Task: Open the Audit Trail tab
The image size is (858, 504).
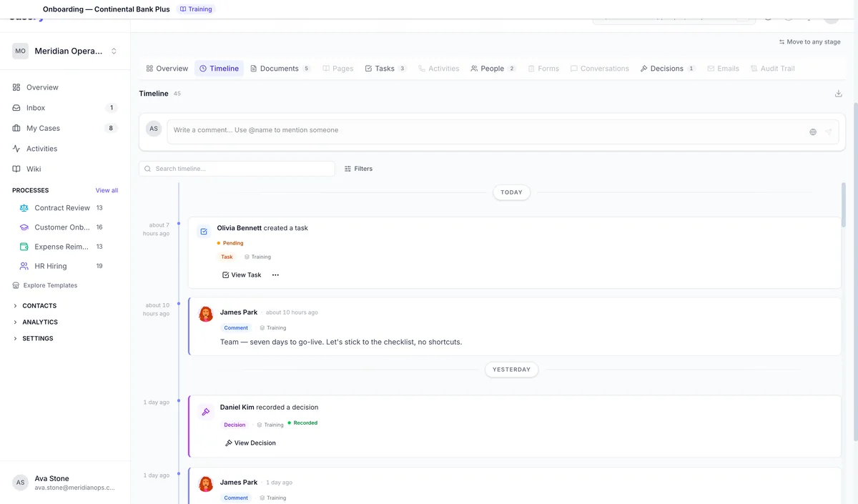Action: (x=772, y=69)
